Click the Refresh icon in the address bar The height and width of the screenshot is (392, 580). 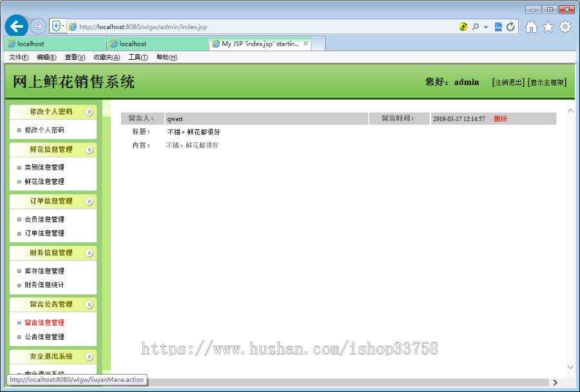(x=511, y=27)
